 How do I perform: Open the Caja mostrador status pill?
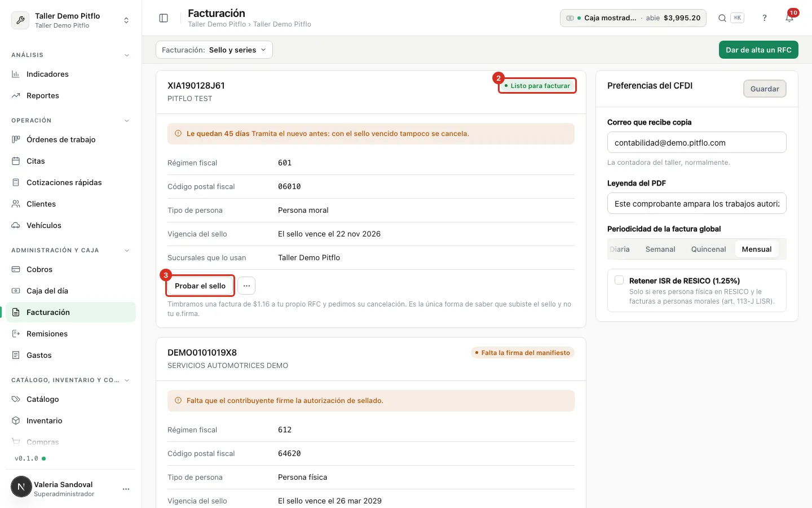pos(633,18)
